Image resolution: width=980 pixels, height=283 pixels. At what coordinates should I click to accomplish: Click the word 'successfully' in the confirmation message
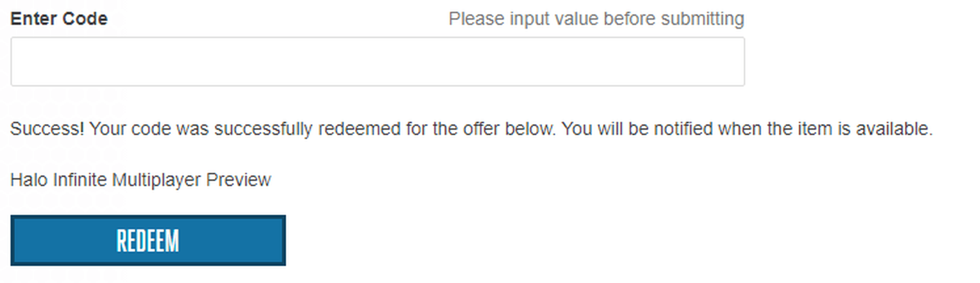click(263, 129)
